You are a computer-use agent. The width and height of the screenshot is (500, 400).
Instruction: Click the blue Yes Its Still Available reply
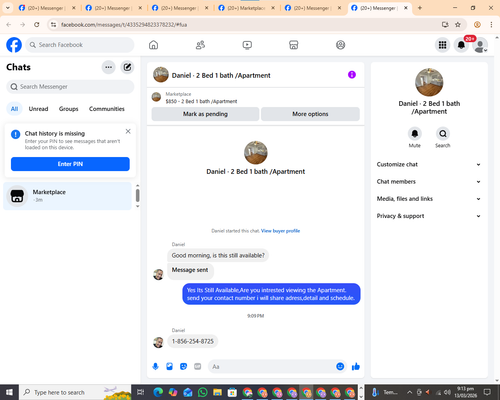coord(271,294)
